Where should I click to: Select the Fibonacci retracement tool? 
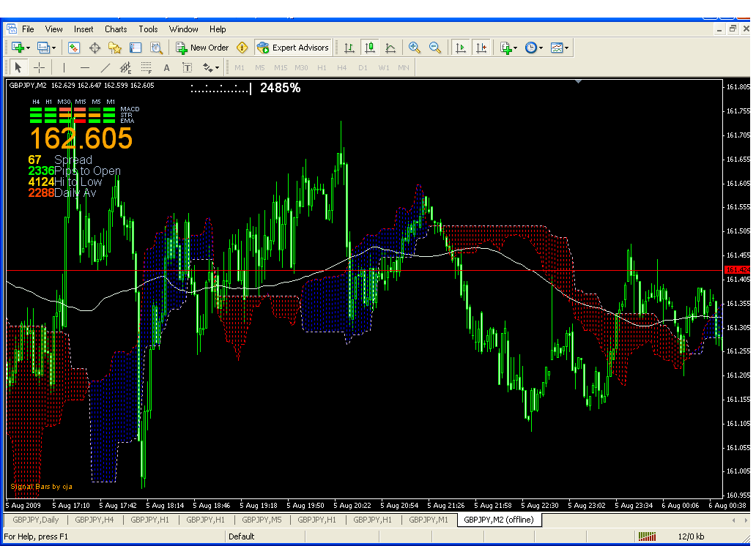point(146,67)
